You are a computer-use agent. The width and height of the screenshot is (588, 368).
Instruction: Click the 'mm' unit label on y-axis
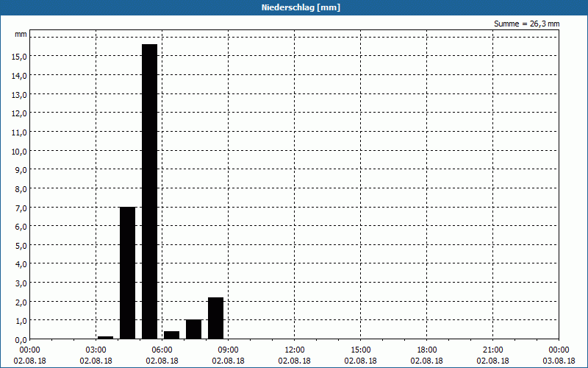click(21, 34)
